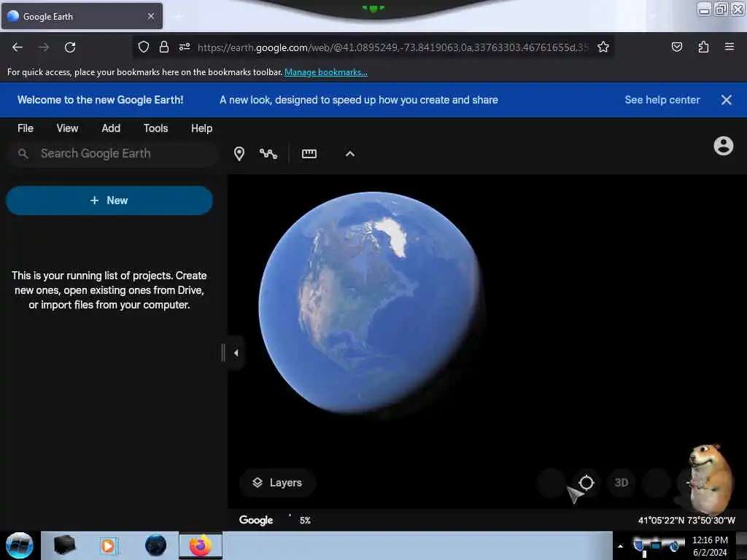Image resolution: width=747 pixels, height=560 pixels.
Task: Click the Search Google Earth field
Action: tap(113, 153)
